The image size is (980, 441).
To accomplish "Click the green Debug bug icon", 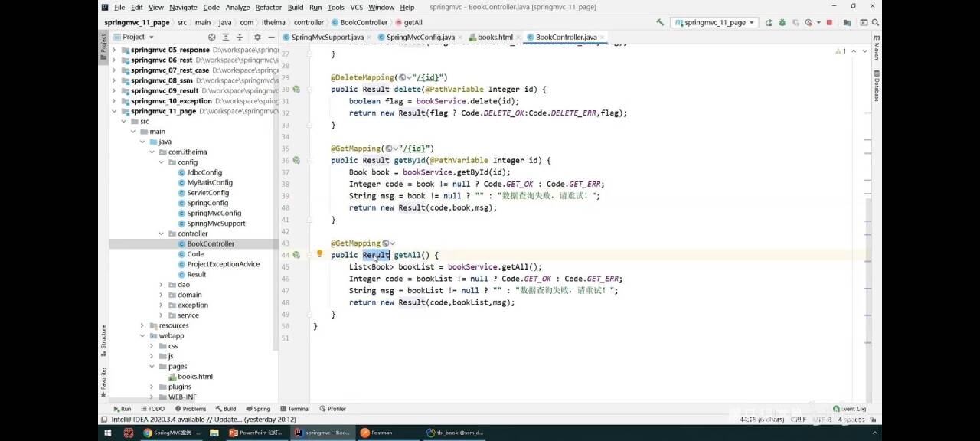I will [782, 22].
